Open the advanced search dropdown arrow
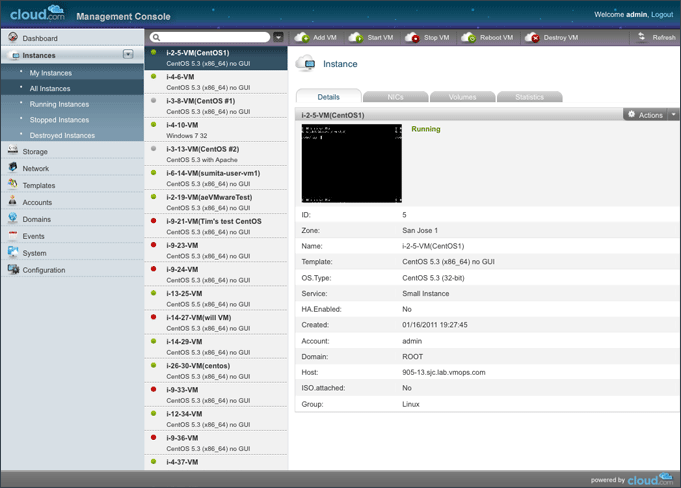681x488 pixels. click(278, 37)
